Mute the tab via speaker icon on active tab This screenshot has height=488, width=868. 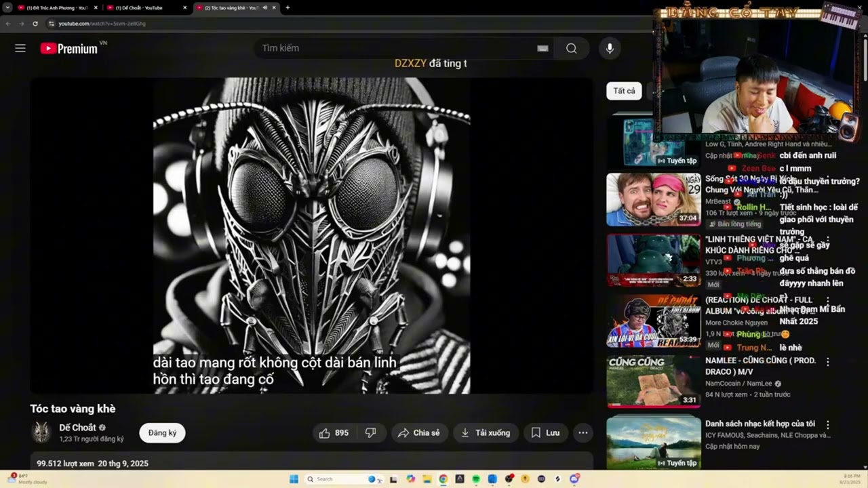(x=264, y=7)
